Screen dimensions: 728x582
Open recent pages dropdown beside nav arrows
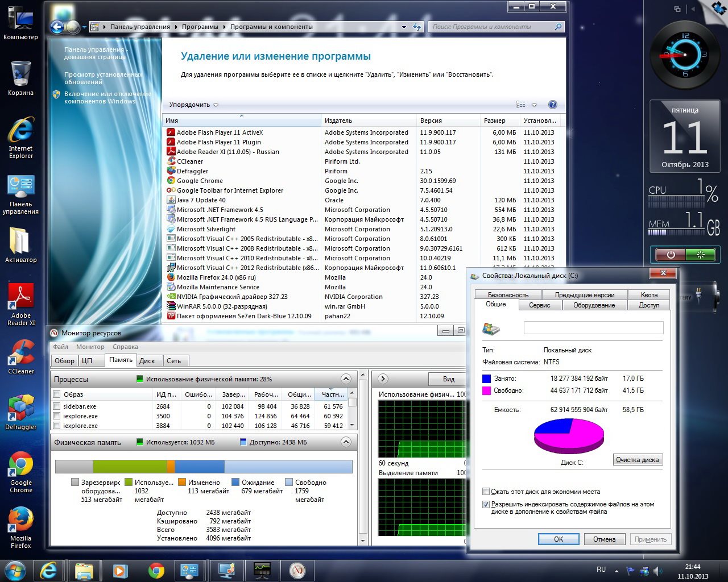(x=84, y=27)
